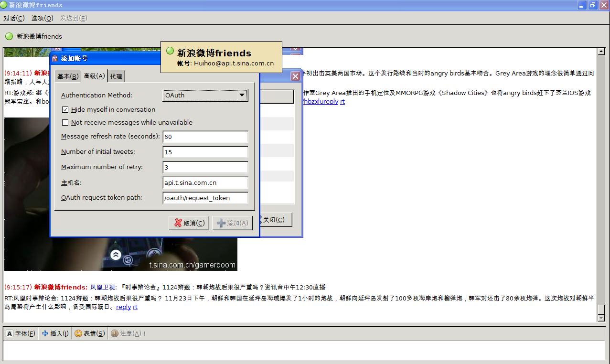Switch to the 基本(B) tab
The width and height of the screenshot is (610, 364).
(68, 76)
